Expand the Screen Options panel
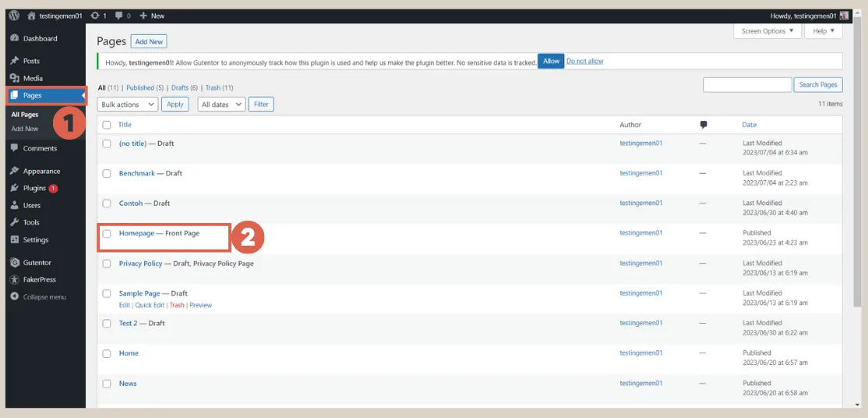Viewport: 868px width, 418px height. [767, 31]
